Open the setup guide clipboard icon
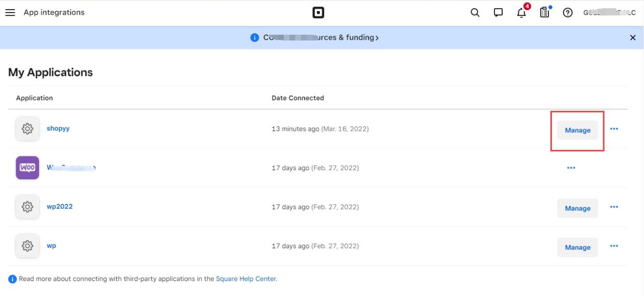 coord(544,13)
